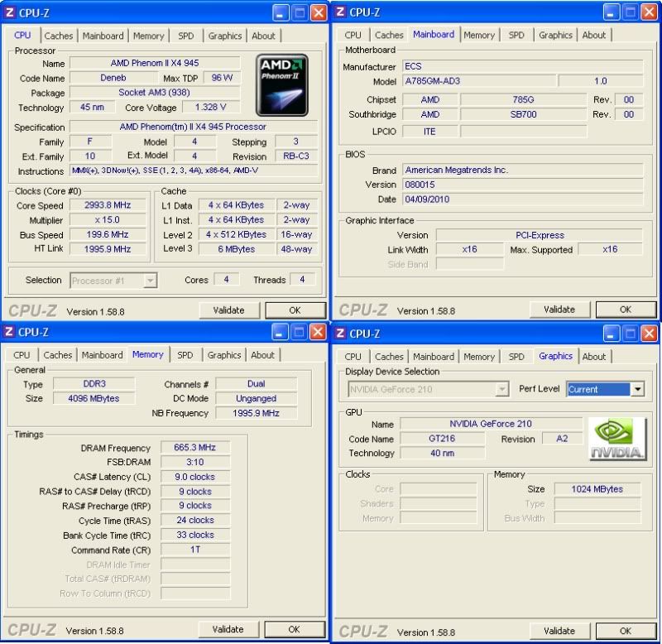Close the CPU tab window
The width and height of the screenshot is (662, 644).
click(319, 12)
